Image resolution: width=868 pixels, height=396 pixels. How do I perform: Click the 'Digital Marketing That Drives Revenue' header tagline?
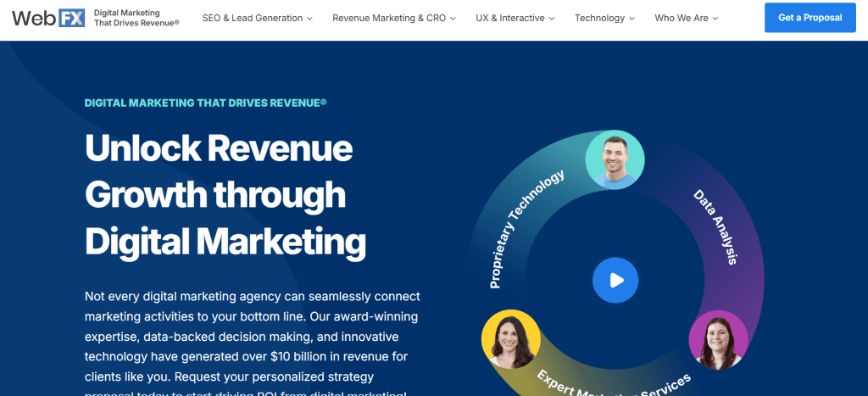[x=136, y=18]
